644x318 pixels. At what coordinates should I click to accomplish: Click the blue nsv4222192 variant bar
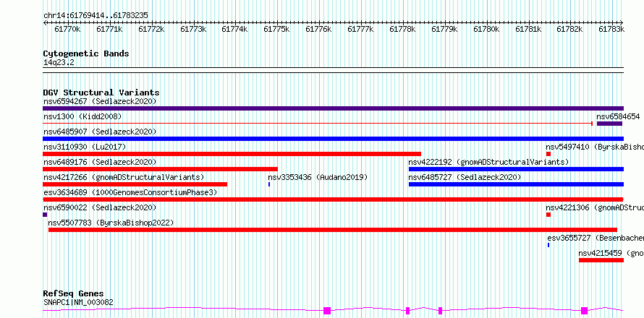(x=516, y=169)
